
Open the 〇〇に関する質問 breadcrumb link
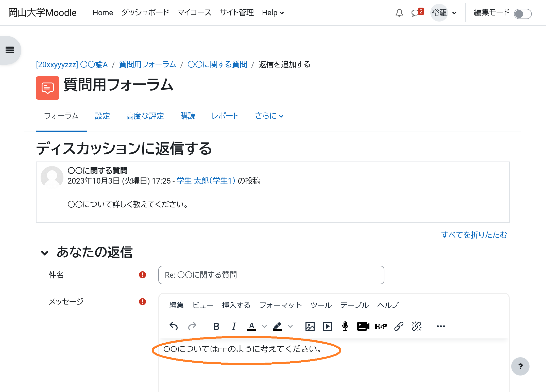(217, 64)
